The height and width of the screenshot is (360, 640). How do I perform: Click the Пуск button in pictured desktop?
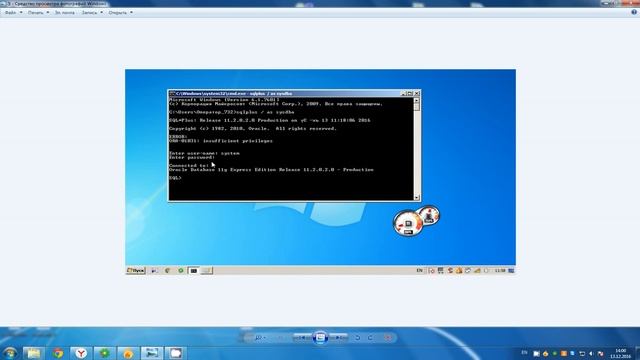(x=136, y=270)
